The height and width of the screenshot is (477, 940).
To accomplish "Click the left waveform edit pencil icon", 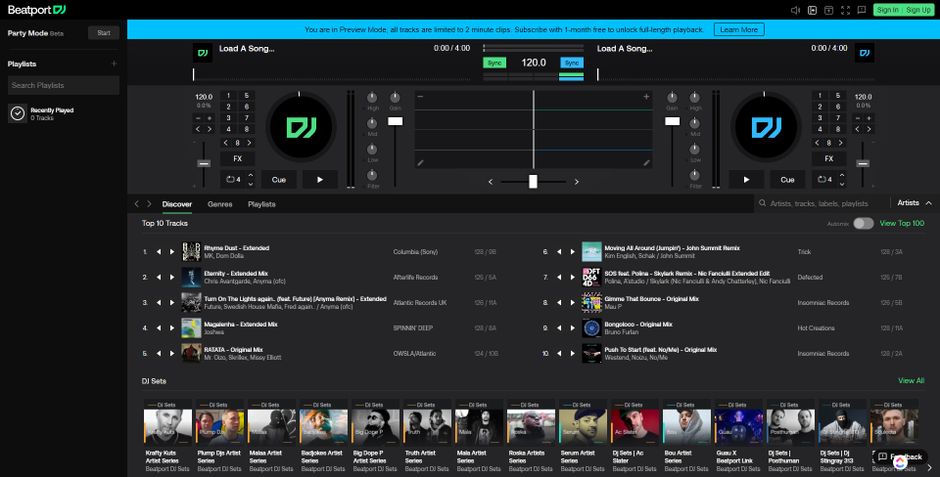I will 420,162.
